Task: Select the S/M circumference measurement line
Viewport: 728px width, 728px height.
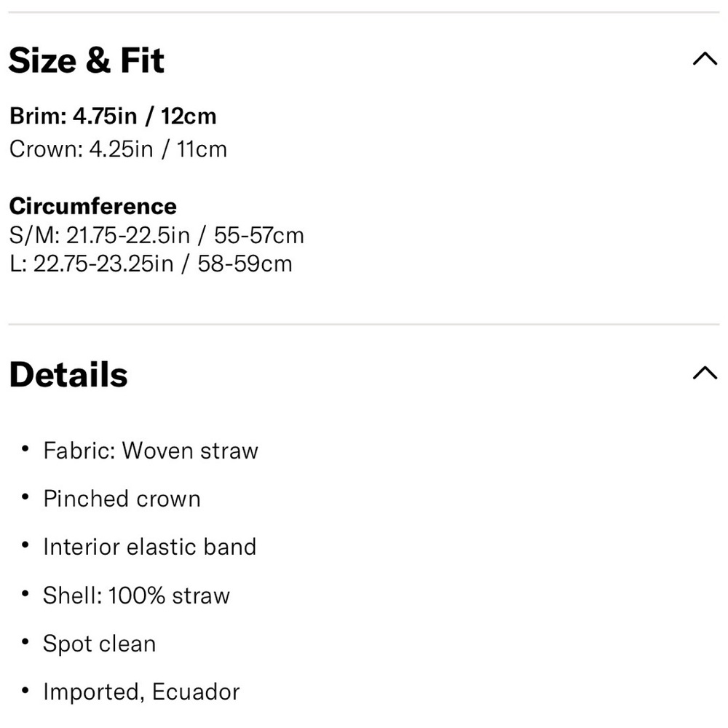Action: (157, 235)
